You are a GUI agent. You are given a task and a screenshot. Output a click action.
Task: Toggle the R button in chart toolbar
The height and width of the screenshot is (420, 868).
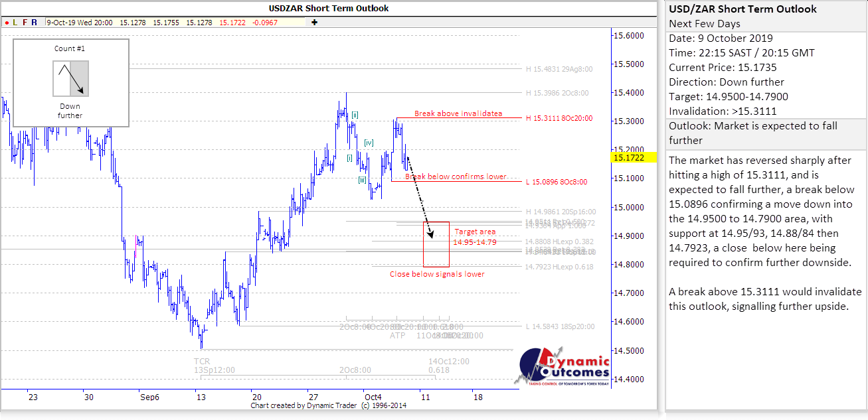[34, 22]
